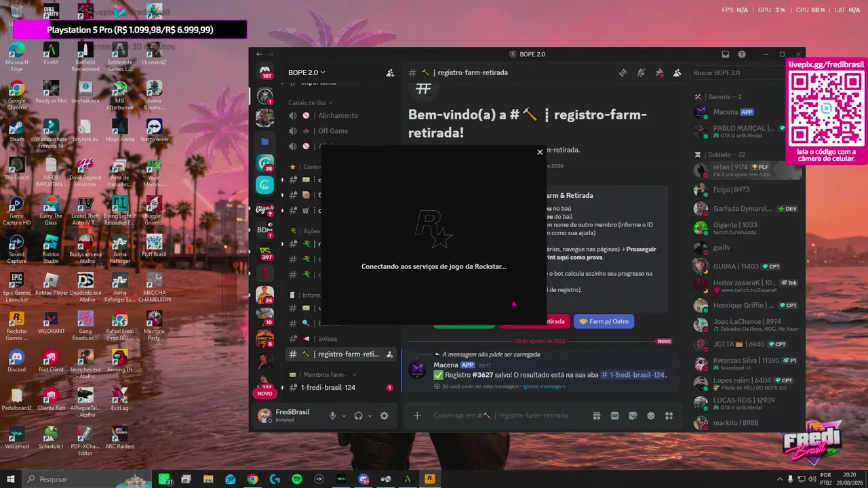
Task: Open Rockstar Games Launcher taskbar icon
Action: 430,479
